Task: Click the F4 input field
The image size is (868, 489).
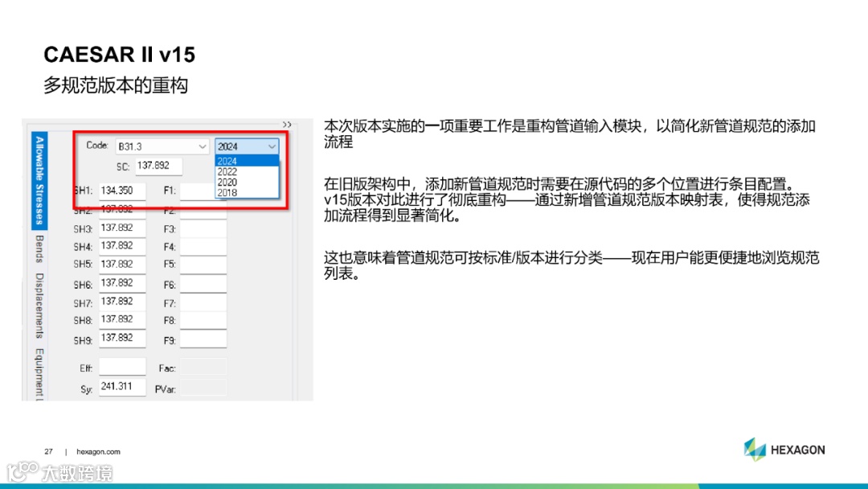Action: click(203, 246)
